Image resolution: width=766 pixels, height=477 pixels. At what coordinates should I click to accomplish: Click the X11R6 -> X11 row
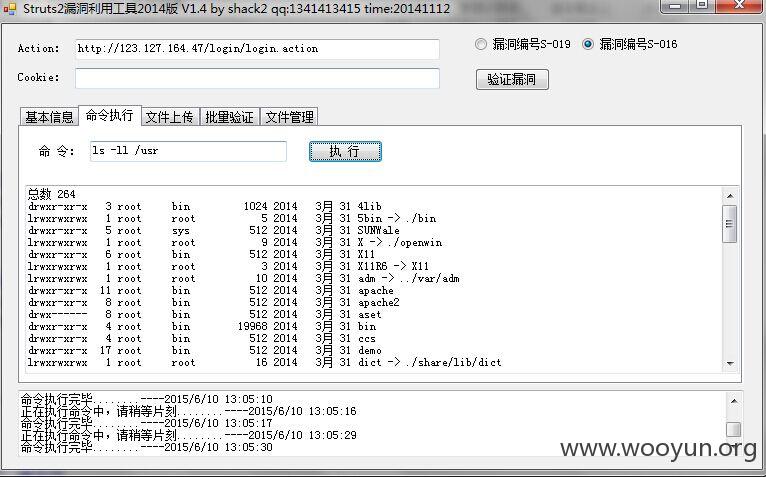[228, 266]
